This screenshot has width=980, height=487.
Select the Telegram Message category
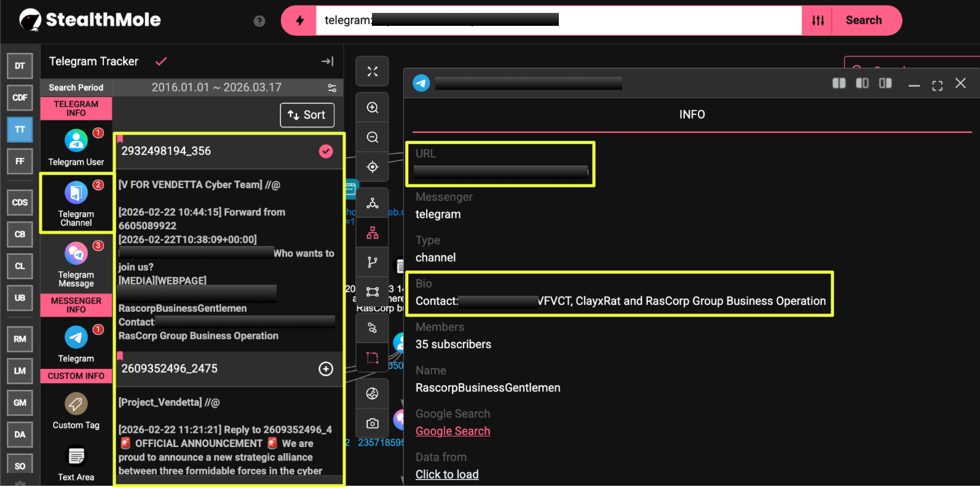click(76, 264)
